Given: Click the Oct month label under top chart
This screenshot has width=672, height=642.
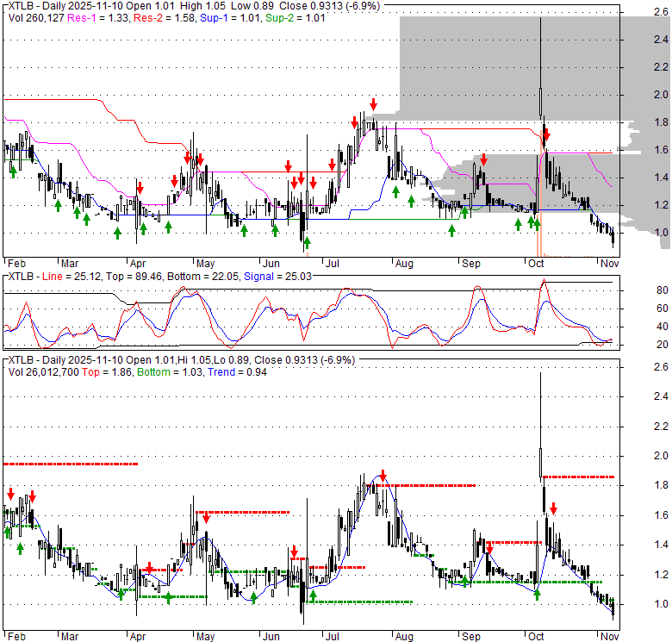Looking at the screenshot, I should (536, 263).
